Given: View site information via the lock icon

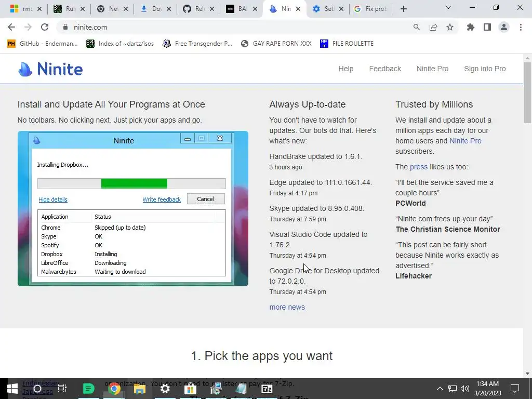Looking at the screenshot, I should 66,27.
